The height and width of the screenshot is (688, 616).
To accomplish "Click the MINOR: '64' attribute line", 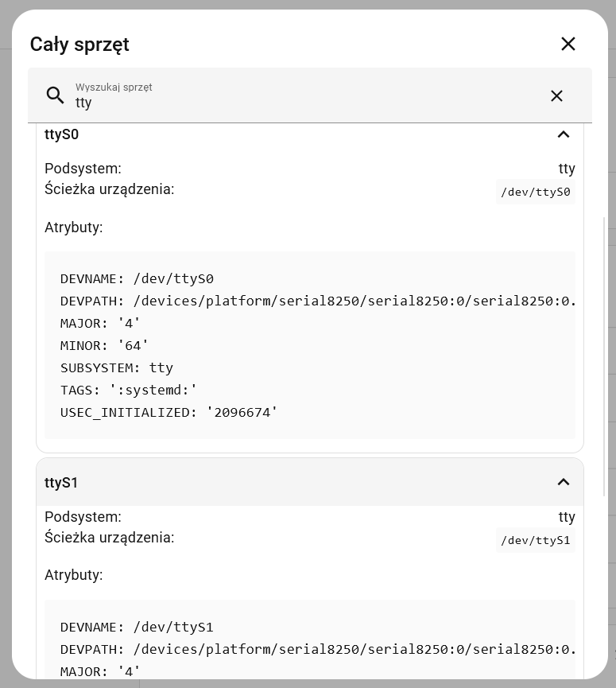I will [104, 346].
